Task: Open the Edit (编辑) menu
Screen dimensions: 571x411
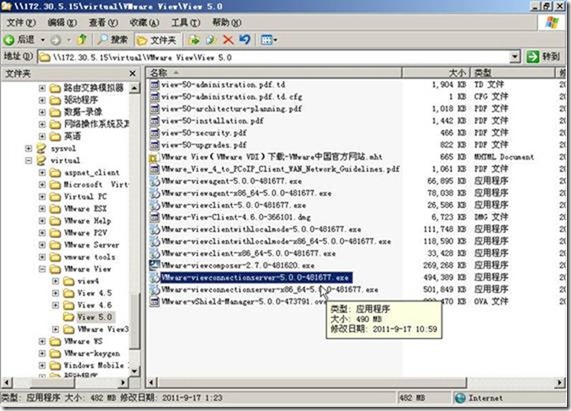Action: [x=62, y=23]
